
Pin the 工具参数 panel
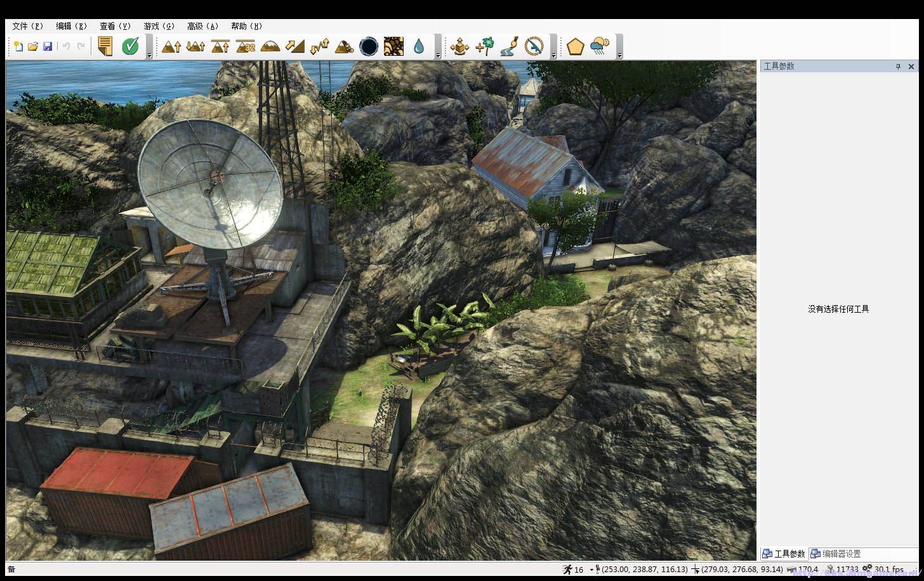point(898,66)
